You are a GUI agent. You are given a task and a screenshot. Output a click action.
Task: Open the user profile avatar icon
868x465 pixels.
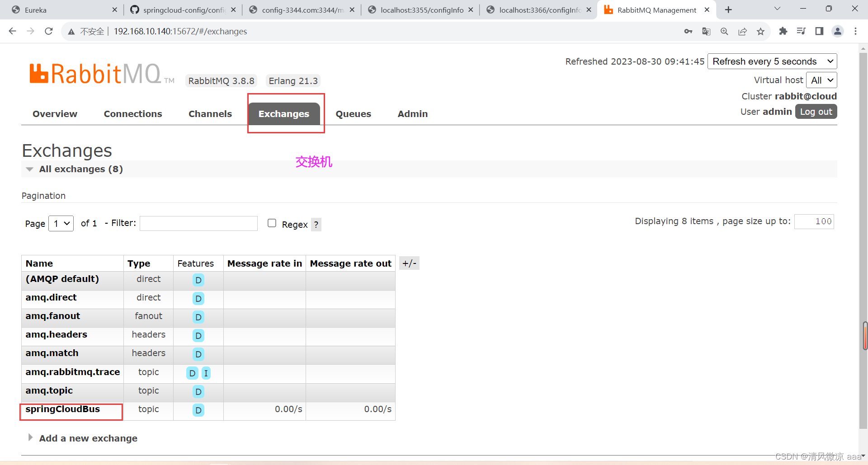pos(838,31)
